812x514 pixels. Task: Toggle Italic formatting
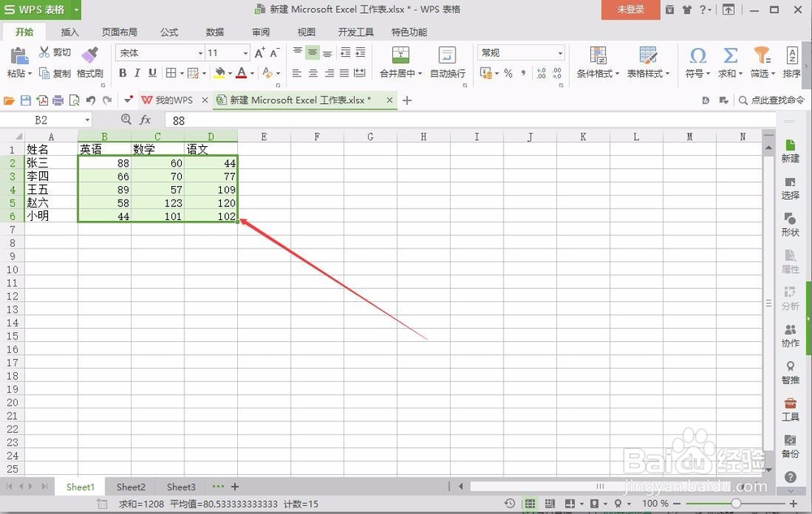(137, 73)
